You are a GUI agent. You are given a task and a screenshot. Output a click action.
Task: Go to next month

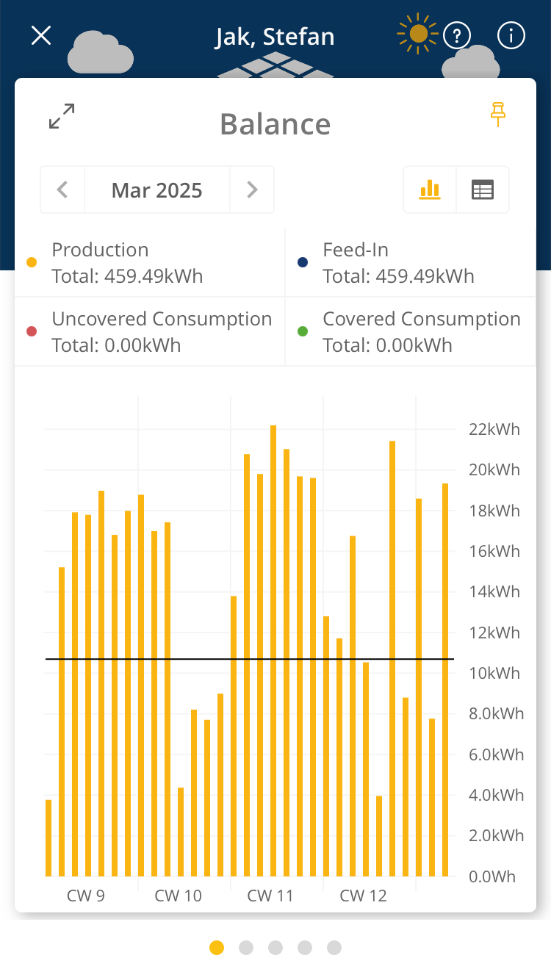click(x=252, y=190)
